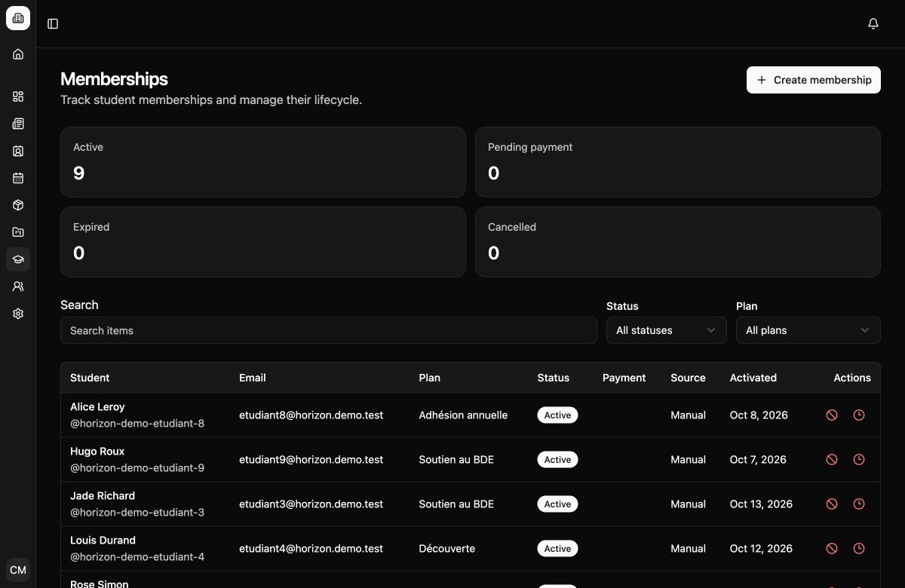Click student name Hugo Roux
Viewport: 905px width, 588px height.
point(97,452)
